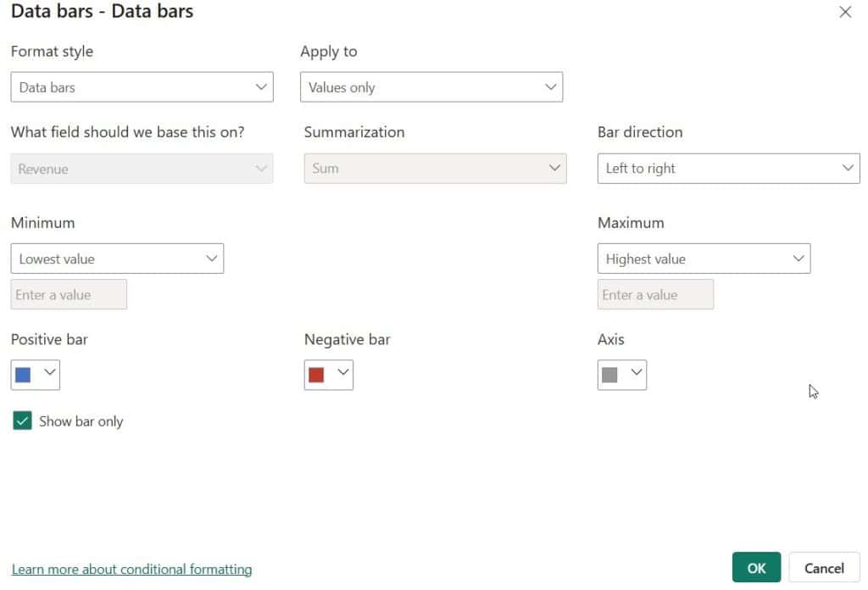Open the Positive bar blue color picker
Viewport: 868px width, 590px height.
click(36, 375)
